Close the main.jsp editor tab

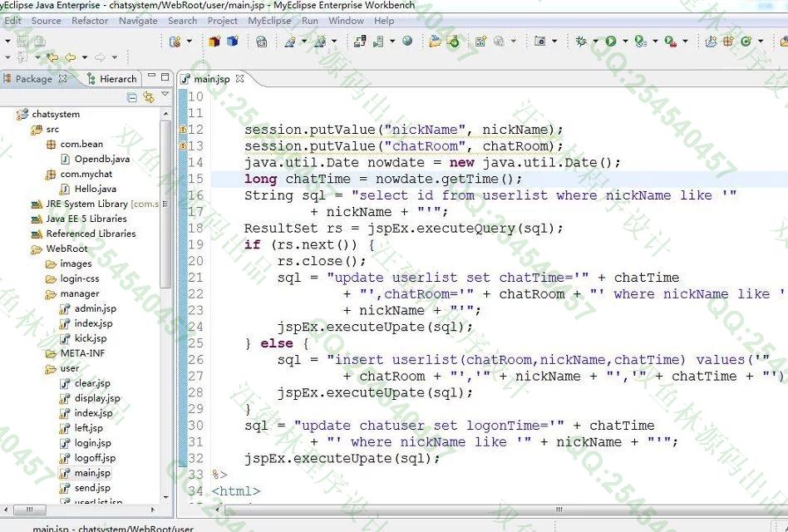coord(240,79)
